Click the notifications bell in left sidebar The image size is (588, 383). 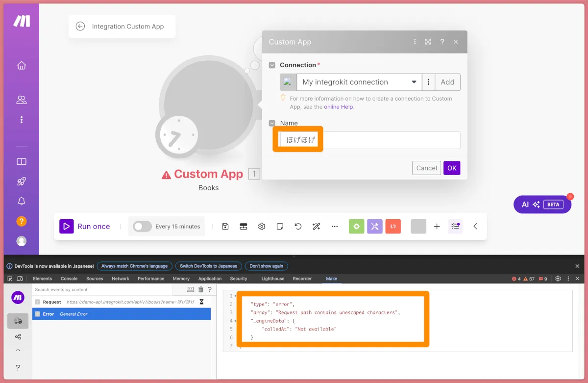click(x=21, y=201)
